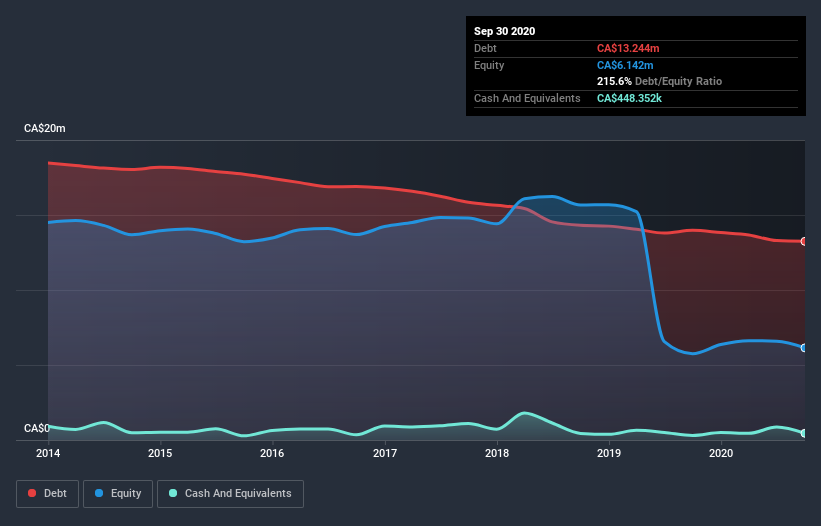Click the red Debt endpoint marker
Viewport: 821px width, 526px height.
804,241
